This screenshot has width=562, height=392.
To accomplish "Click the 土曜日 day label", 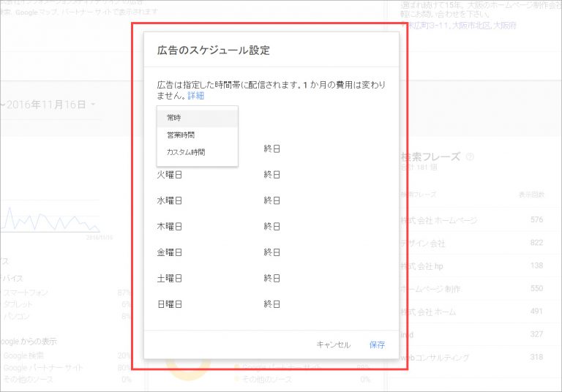I will pos(169,278).
